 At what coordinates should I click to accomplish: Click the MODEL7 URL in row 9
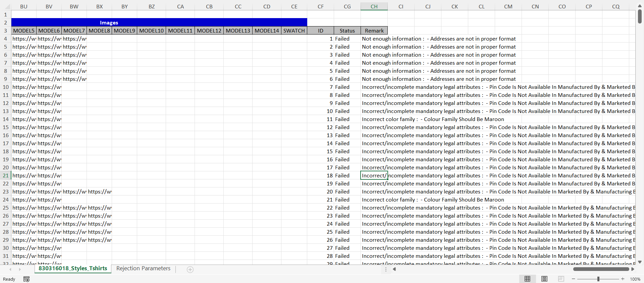tap(74, 79)
